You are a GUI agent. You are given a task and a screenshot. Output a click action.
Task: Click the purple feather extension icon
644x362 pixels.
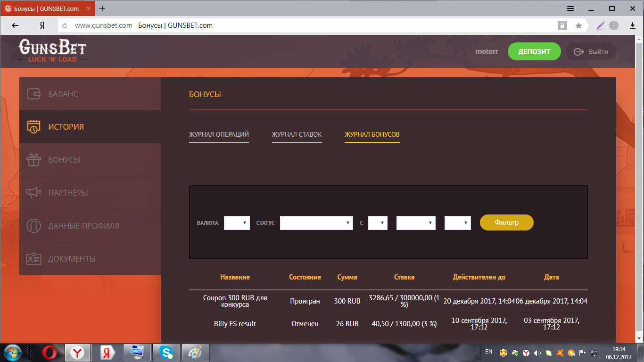(x=600, y=25)
